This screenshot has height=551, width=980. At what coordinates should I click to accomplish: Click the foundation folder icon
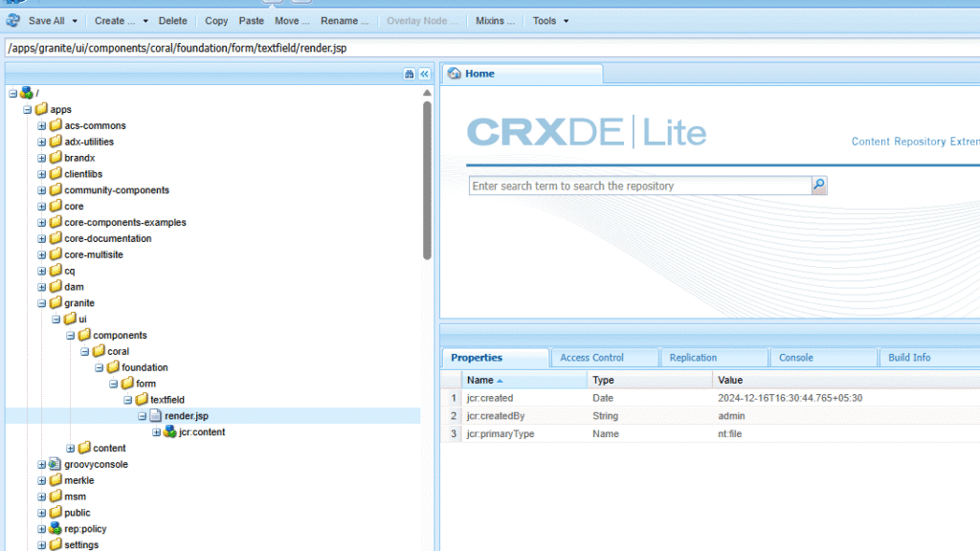[113, 367]
